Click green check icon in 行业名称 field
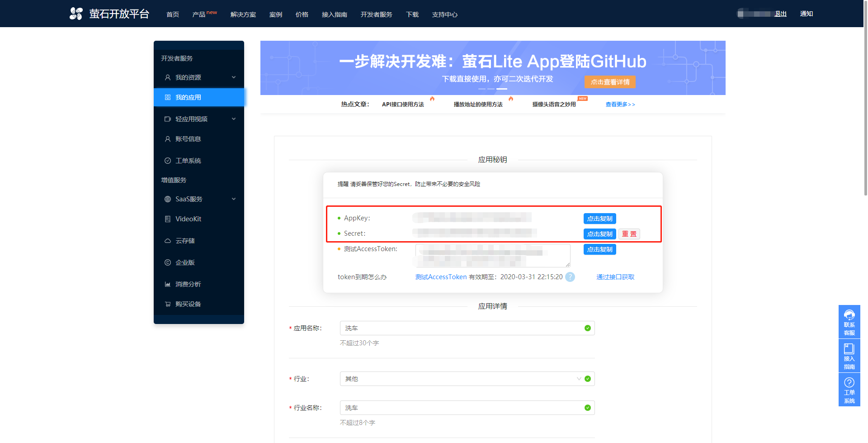 [x=588, y=408]
